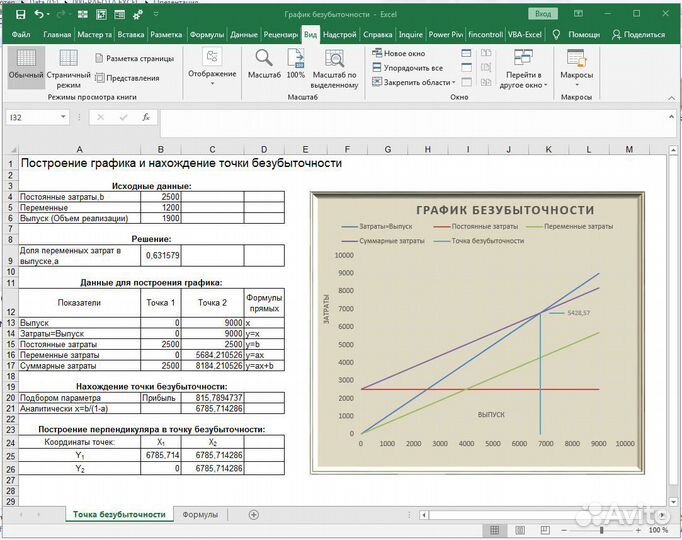Switch to the Home (Главная) tab
The image size is (682, 540).
tap(57, 34)
